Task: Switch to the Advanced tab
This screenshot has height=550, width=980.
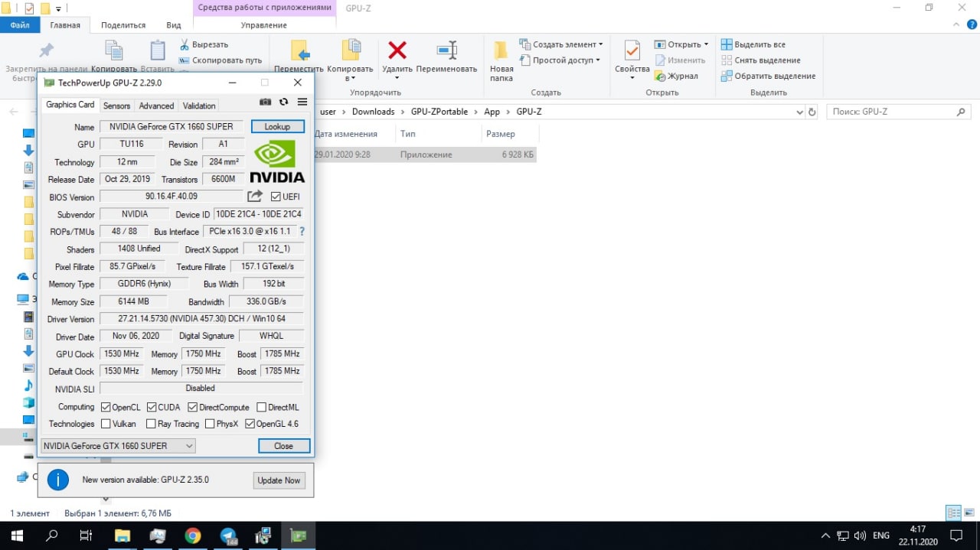Action: pos(156,106)
